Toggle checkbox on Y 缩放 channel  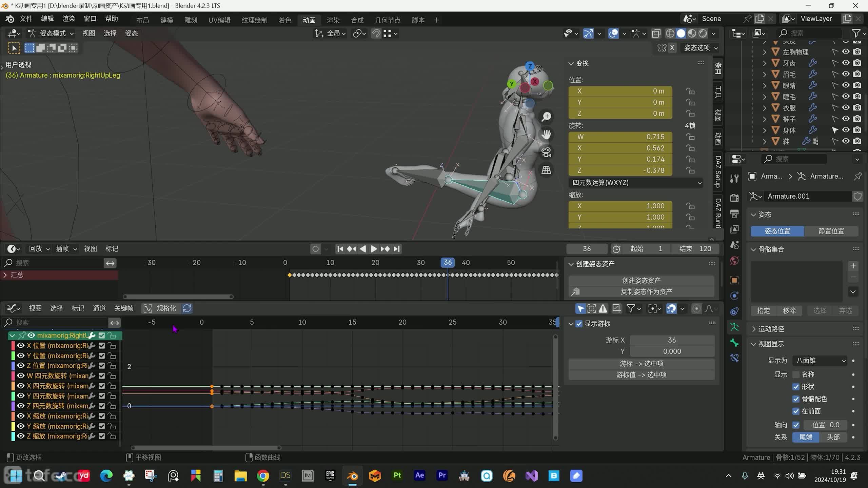pyautogui.click(x=102, y=426)
